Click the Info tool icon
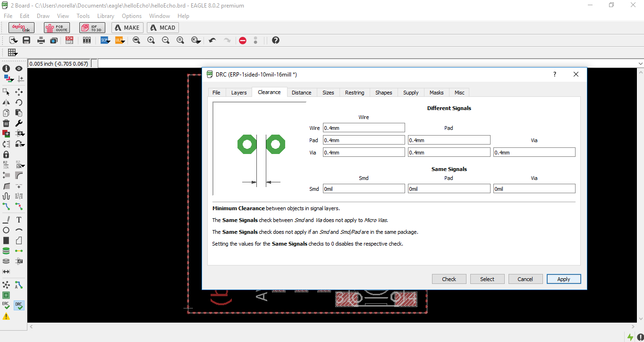Image resolution: width=644 pixels, height=342 pixels. (x=6, y=68)
